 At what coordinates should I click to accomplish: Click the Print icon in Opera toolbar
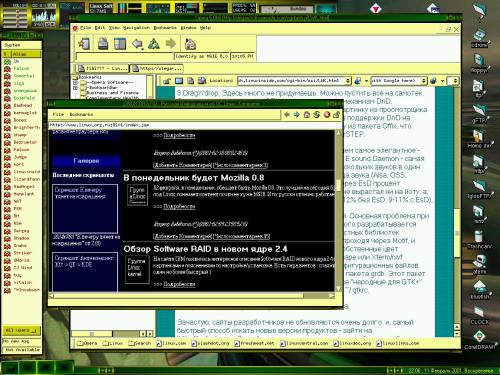pyautogui.click(x=103, y=43)
